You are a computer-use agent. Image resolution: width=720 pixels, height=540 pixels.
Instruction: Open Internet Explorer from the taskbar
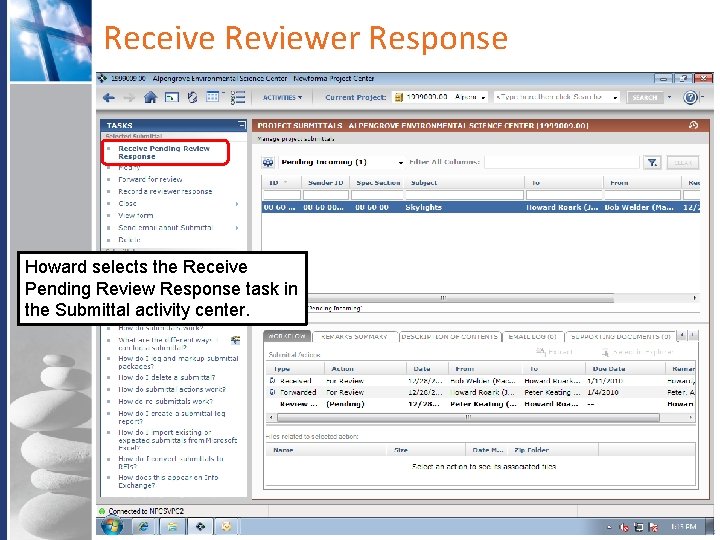(x=143, y=527)
